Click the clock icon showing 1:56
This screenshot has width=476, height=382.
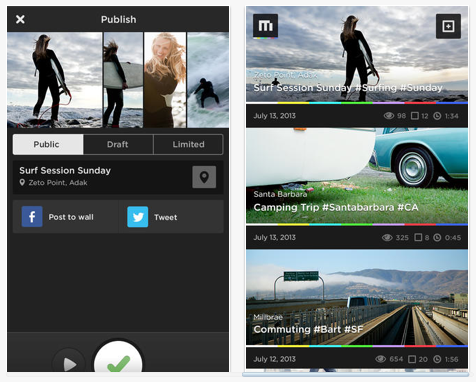pyautogui.click(x=437, y=359)
